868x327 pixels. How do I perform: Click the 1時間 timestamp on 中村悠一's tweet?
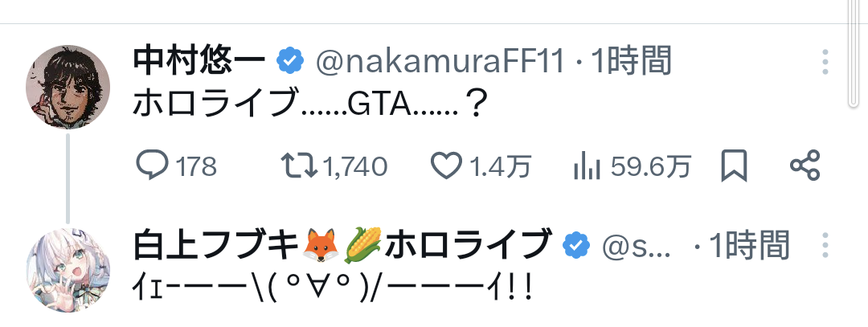click(631, 61)
